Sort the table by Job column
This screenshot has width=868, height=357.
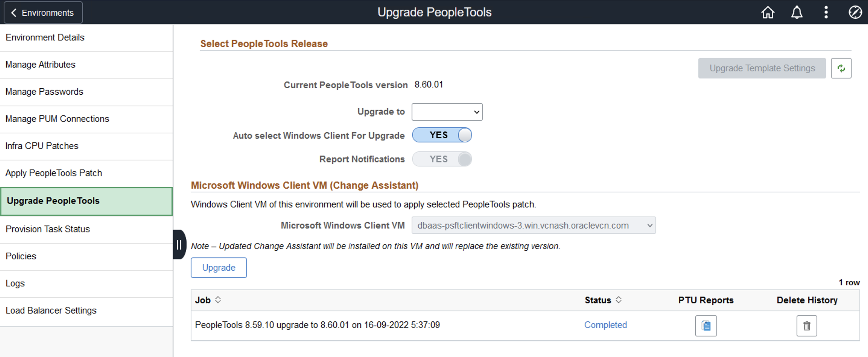tap(218, 300)
